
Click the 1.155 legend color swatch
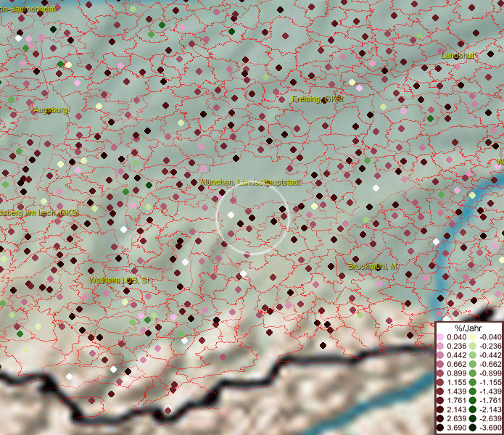(440, 382)
